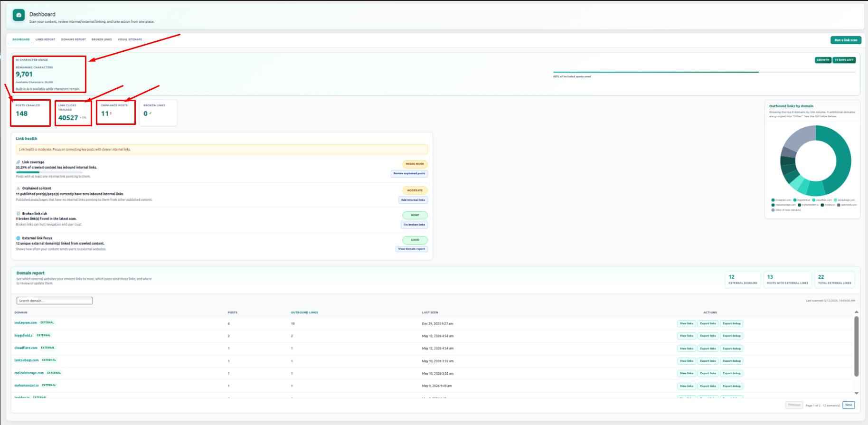Open the lantaobags.com domain link
The width and height of the screenshot is (868, 425).
click(x=27, y=360)
